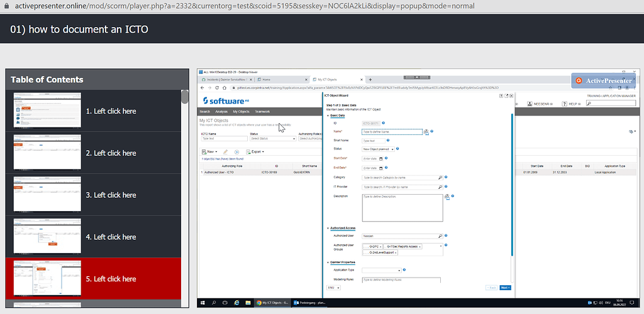Click the End Date calendar icon
Image resolution: width=644 pixels, height=314 pixels.
click(381, 168)
